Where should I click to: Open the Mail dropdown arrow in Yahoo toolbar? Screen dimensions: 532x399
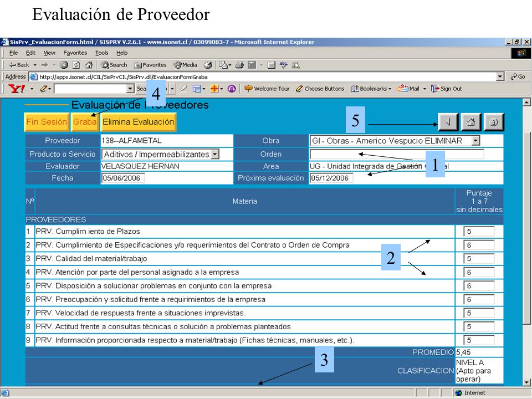tap(424, 89)
